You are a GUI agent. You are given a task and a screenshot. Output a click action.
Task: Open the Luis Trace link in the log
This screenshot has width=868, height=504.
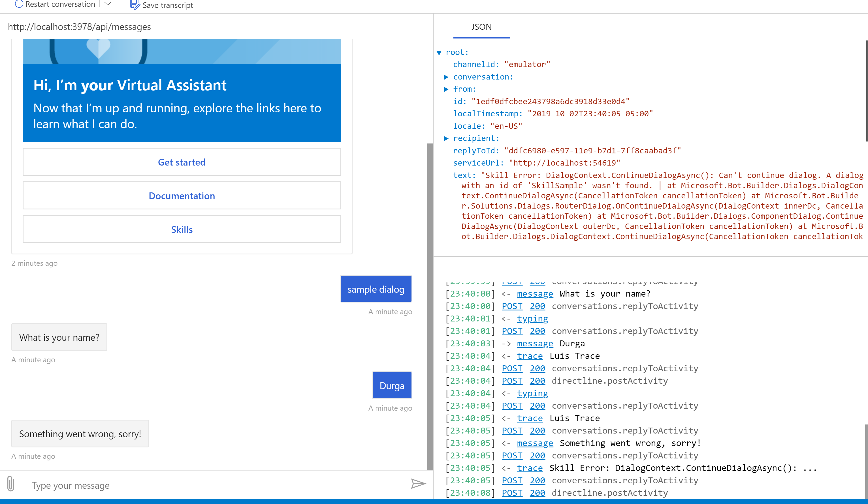pyautogui.click(x=530, y=356)
